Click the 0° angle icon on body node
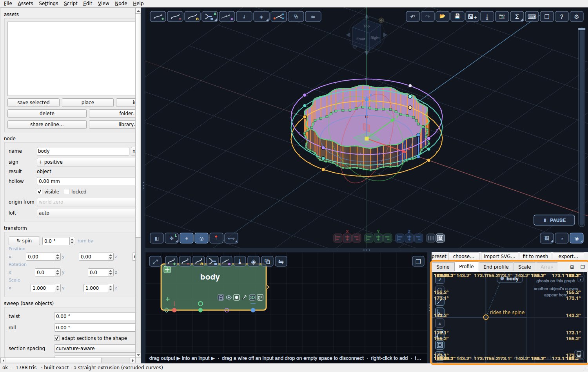 pos(260,298)
